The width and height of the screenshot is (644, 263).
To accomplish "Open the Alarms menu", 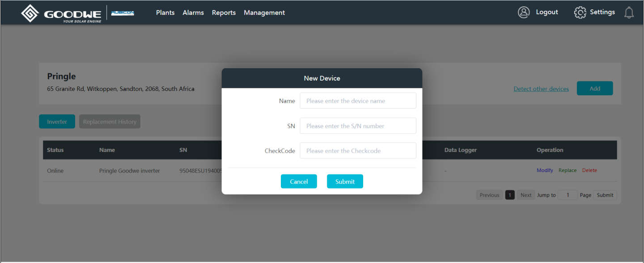I will (x=193, y=13).
